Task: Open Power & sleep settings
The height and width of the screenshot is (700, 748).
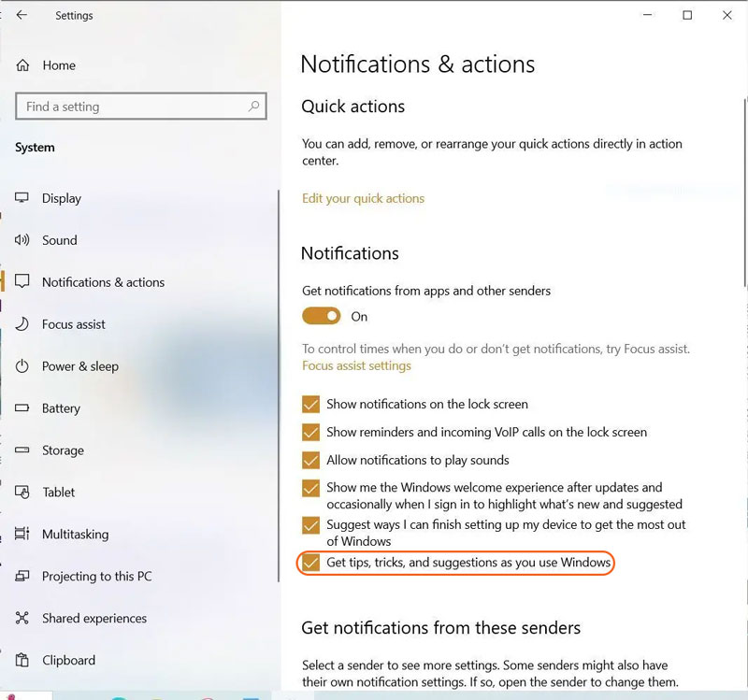Action: tap(80, 366)
